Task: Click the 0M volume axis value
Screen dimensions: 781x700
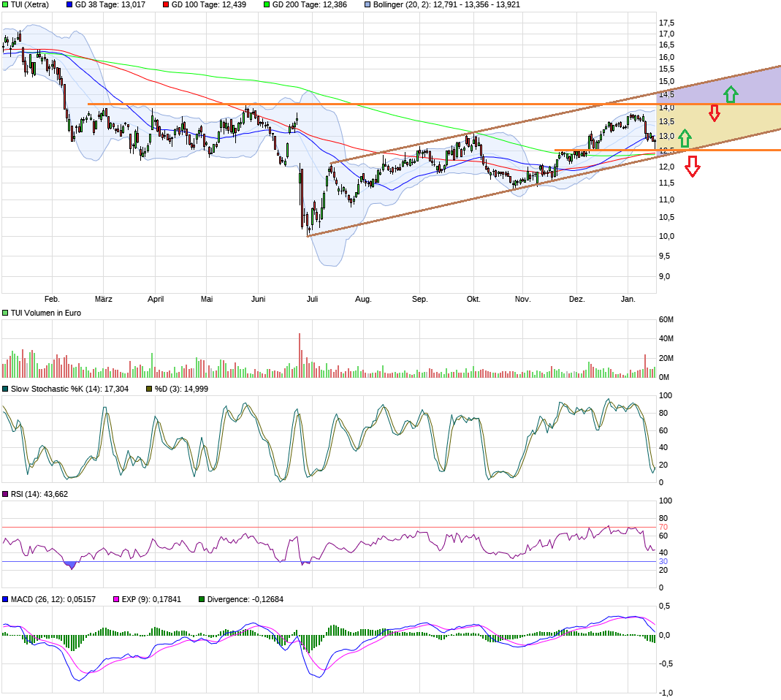Action: 664,377
